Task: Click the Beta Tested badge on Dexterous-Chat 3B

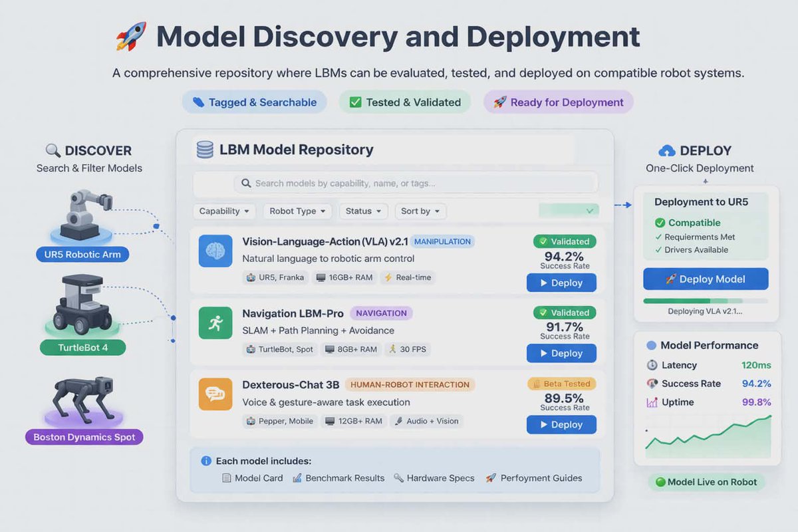Action: tap(562, 384)
